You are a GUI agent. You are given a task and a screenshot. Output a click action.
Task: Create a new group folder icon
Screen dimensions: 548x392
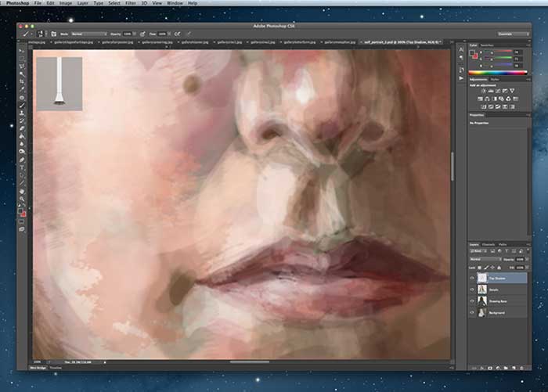[x=506, y=368]
